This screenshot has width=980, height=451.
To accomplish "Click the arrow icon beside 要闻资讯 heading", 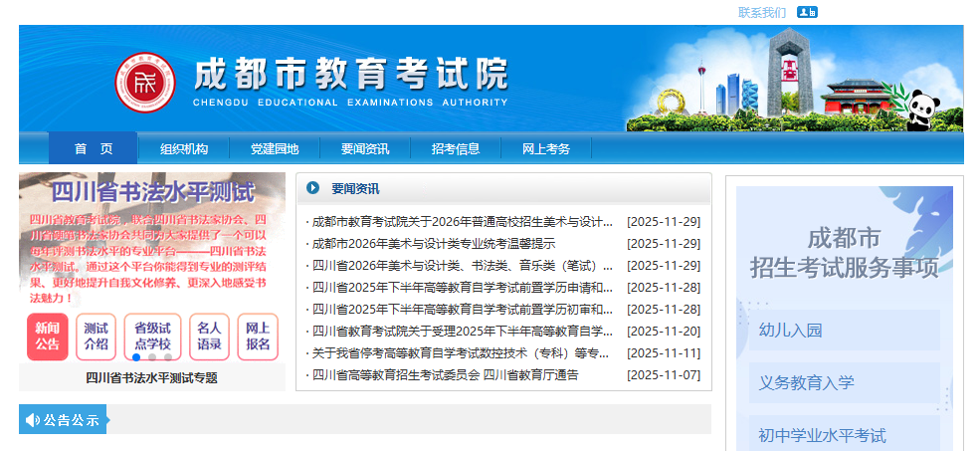I will click(x=313, y=188).
